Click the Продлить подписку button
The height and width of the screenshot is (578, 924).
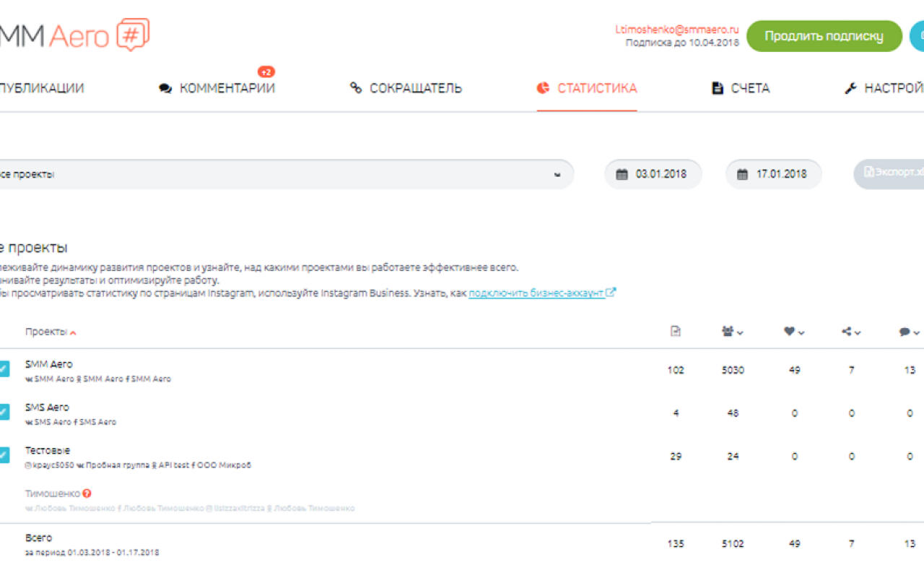824,36
